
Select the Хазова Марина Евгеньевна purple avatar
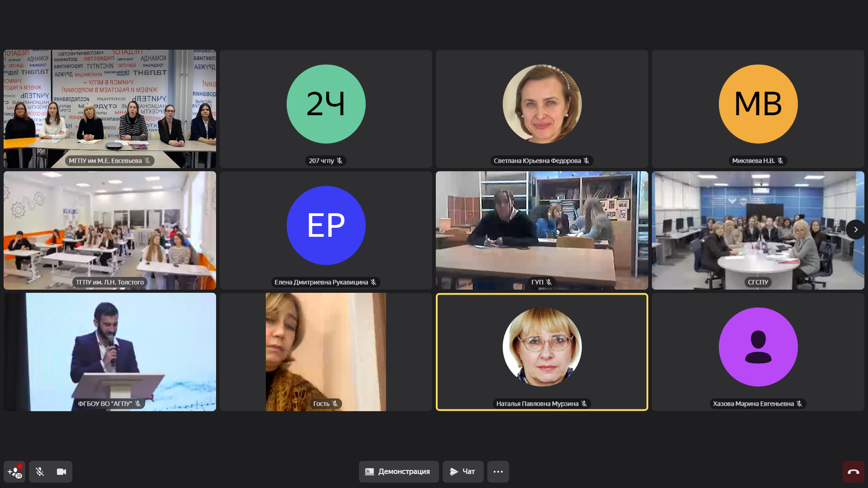tap(758, 347)
